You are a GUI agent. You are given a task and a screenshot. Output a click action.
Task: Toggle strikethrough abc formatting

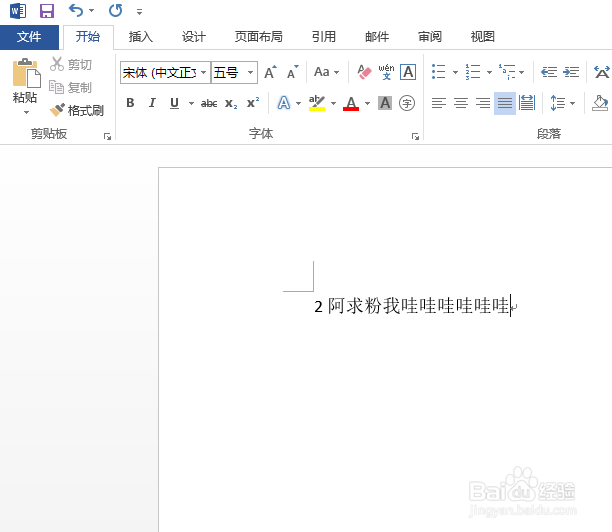(x=209, y=103)
